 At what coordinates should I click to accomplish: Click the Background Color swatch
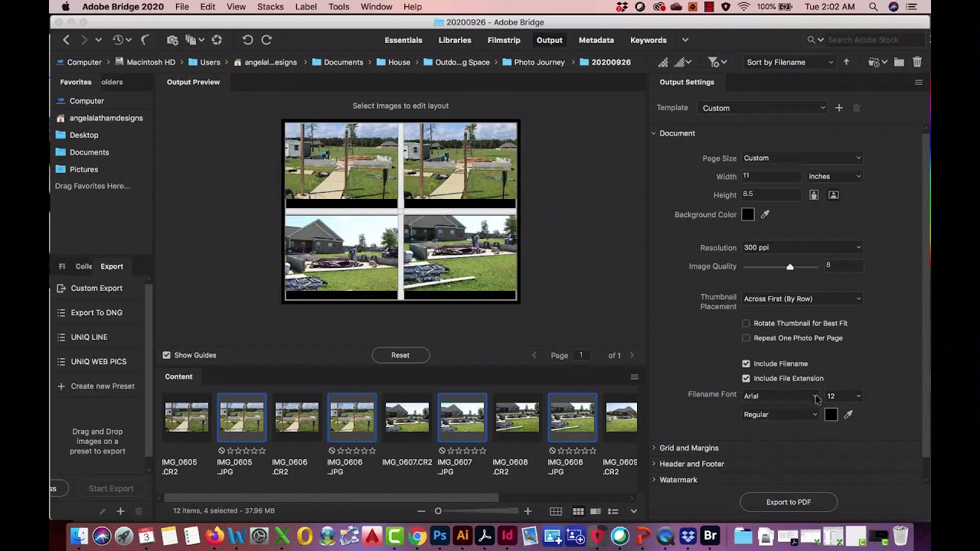748,214
